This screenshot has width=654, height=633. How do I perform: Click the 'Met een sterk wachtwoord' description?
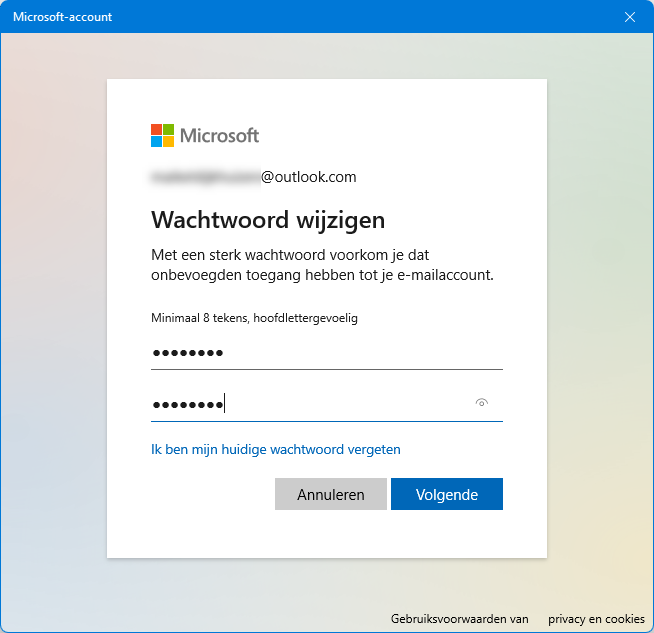pos(322,265)
